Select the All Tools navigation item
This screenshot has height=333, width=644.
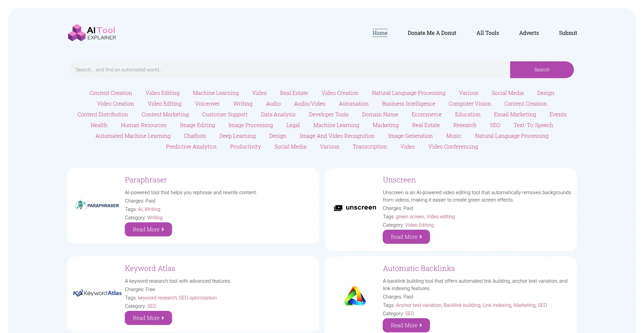click(x=487, y=33)
